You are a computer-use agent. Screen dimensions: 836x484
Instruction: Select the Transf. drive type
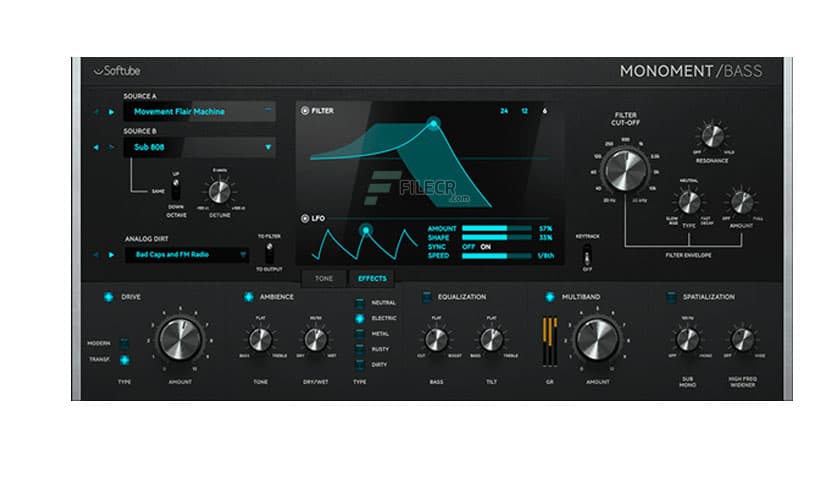coord(124,360)
